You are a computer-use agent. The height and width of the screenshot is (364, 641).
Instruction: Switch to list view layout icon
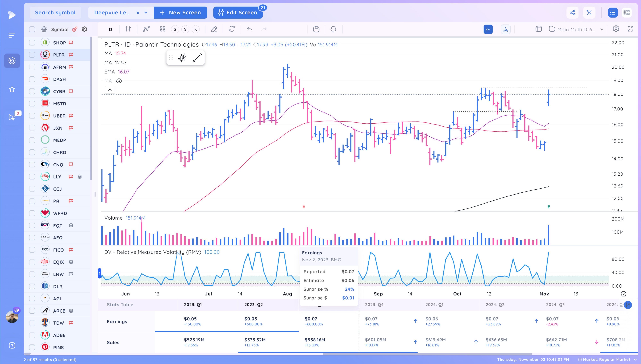pyautogui.click(x=613, y=12)
